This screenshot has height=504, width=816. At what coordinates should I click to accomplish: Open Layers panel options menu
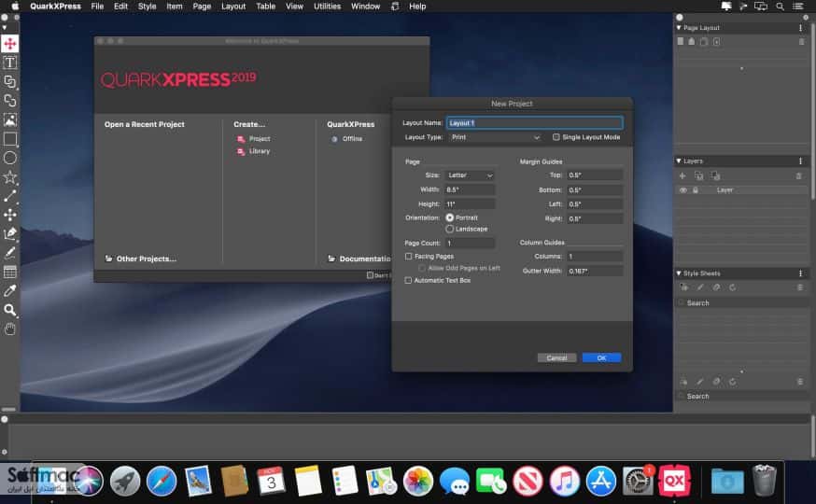point(801,161)
